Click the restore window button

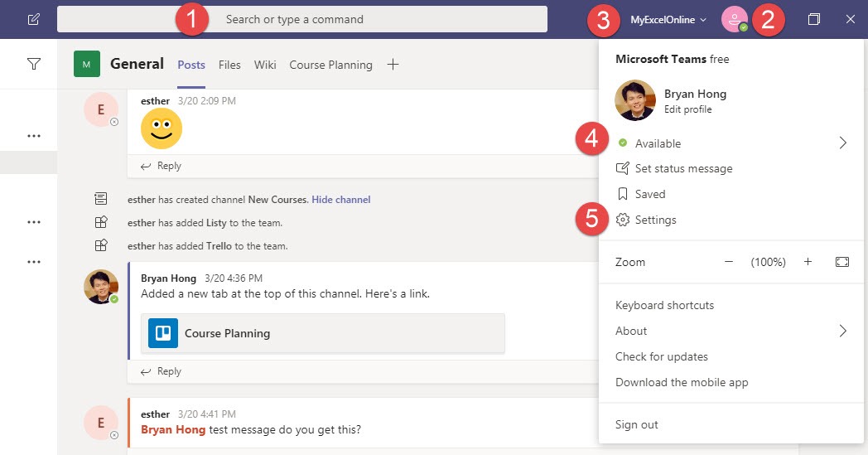(813, 19)
